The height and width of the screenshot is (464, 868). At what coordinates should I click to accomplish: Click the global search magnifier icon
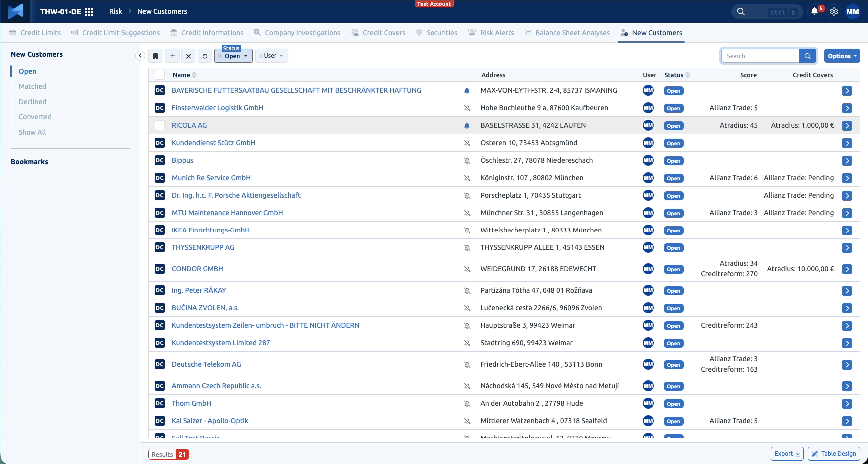tap(741, 12)
